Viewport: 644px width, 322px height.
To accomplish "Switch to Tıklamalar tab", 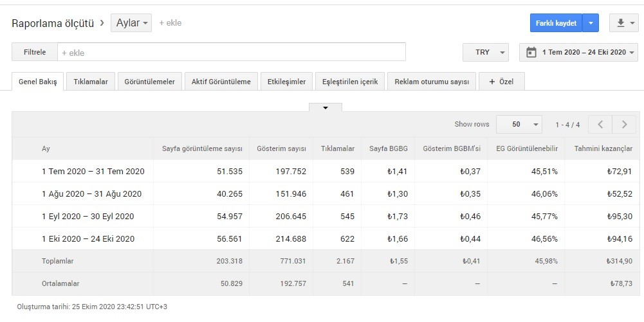I will [x=91, y=82].
